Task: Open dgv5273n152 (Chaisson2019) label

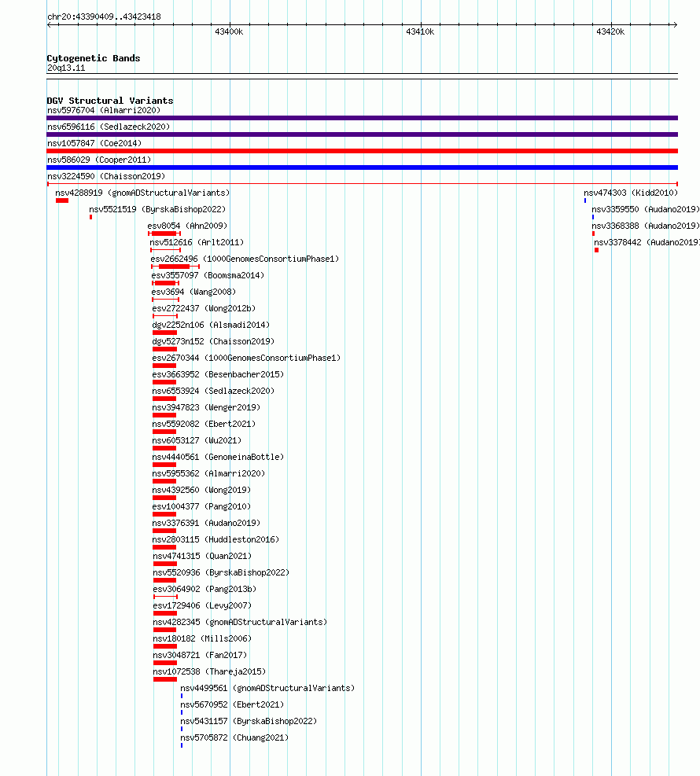Action: coord(213,341)
